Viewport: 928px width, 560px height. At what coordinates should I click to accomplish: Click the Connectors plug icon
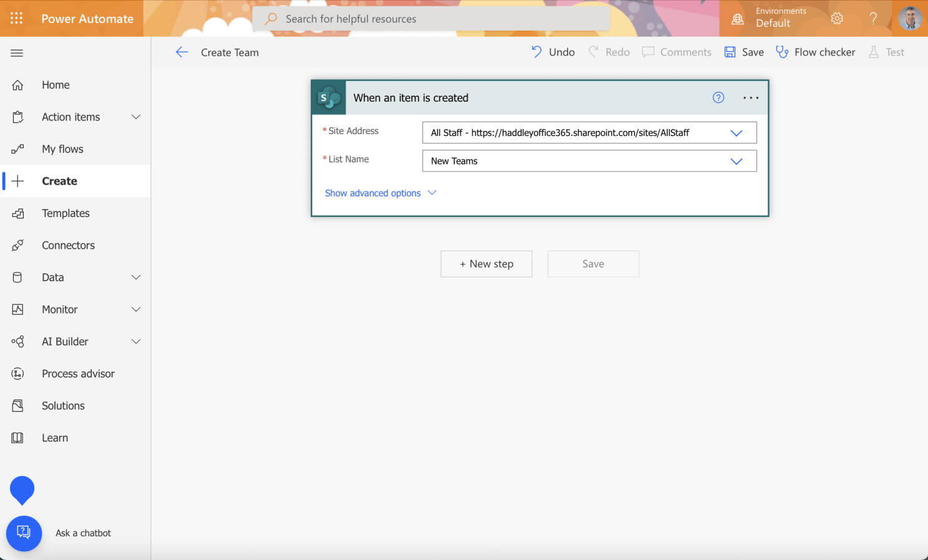17,246
